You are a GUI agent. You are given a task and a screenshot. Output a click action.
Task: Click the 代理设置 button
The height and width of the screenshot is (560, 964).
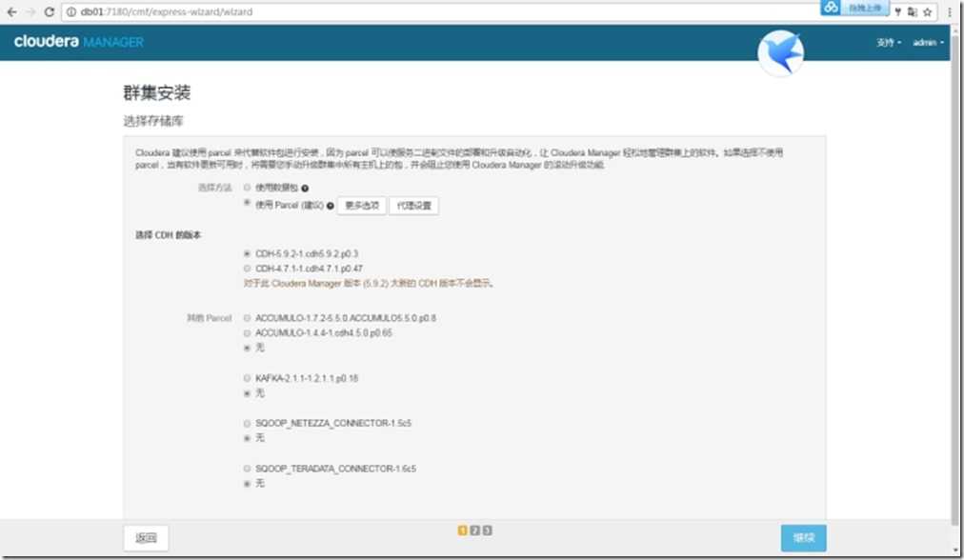413,206
